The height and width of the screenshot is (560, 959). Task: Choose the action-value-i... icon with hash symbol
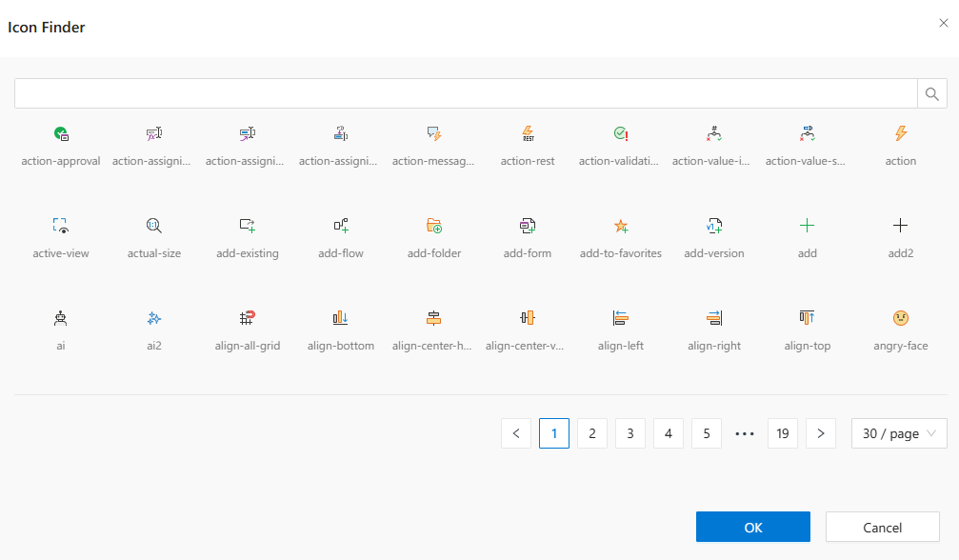click(x=713, y=133)
